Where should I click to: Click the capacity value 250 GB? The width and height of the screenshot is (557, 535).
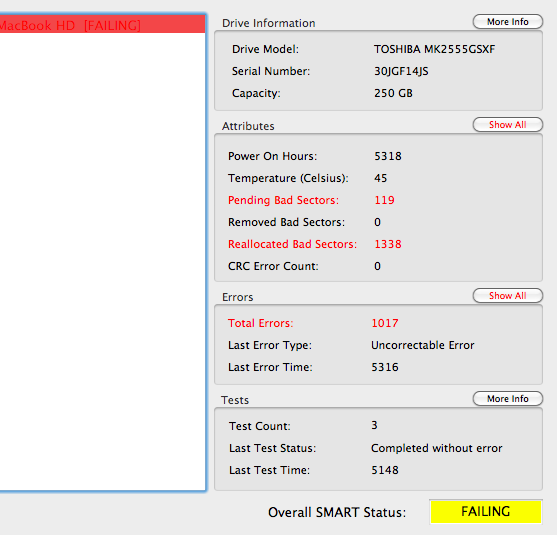click(393, 93)
